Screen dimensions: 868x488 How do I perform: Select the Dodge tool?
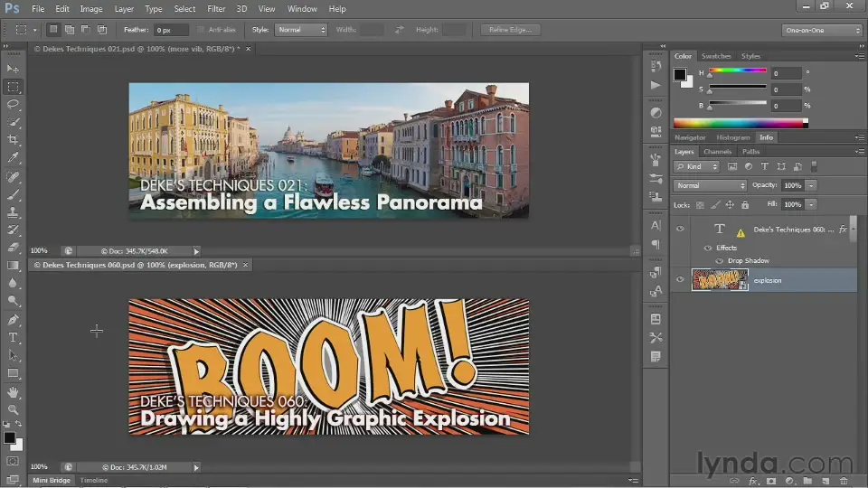[13, 301]
